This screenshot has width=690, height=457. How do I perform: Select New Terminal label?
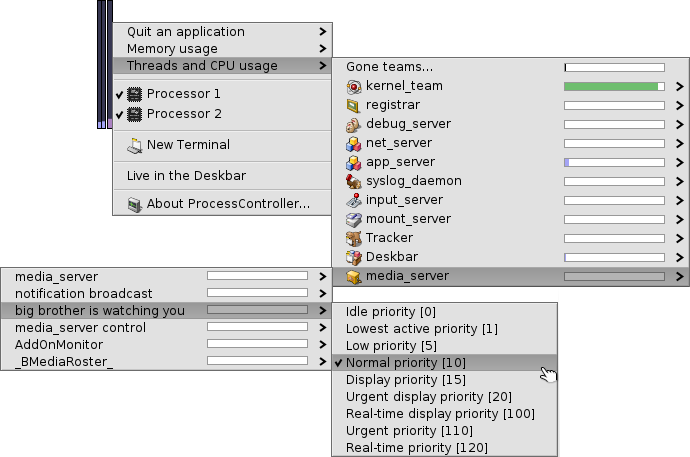(188, 144)
